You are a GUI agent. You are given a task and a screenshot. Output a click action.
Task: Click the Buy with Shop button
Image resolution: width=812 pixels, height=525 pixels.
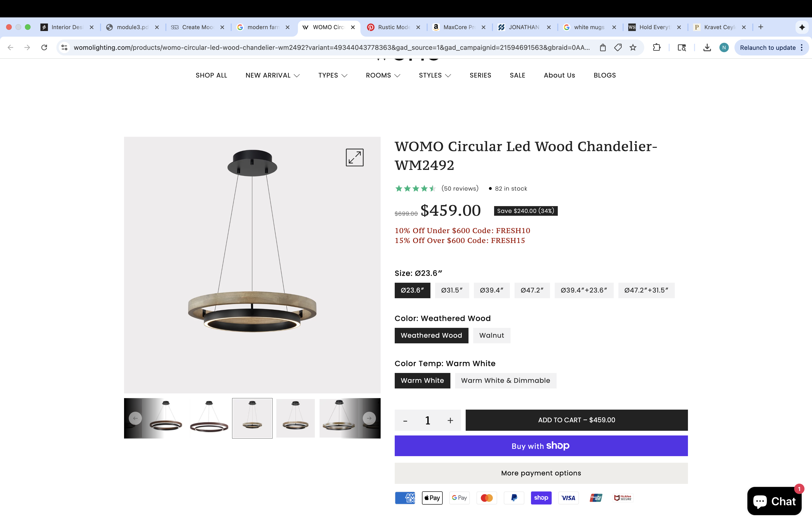coord(541,446)
